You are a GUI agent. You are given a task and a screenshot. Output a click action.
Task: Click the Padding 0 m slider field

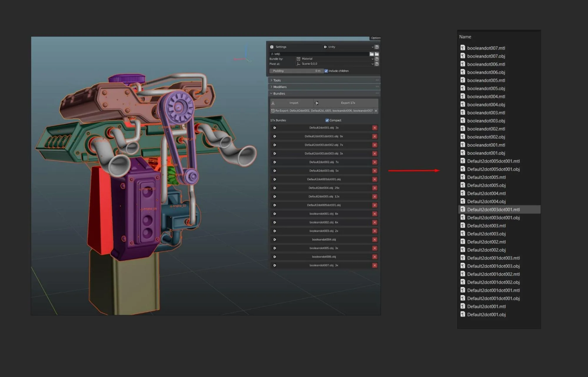pyautogui.click(x=296, y=71)
